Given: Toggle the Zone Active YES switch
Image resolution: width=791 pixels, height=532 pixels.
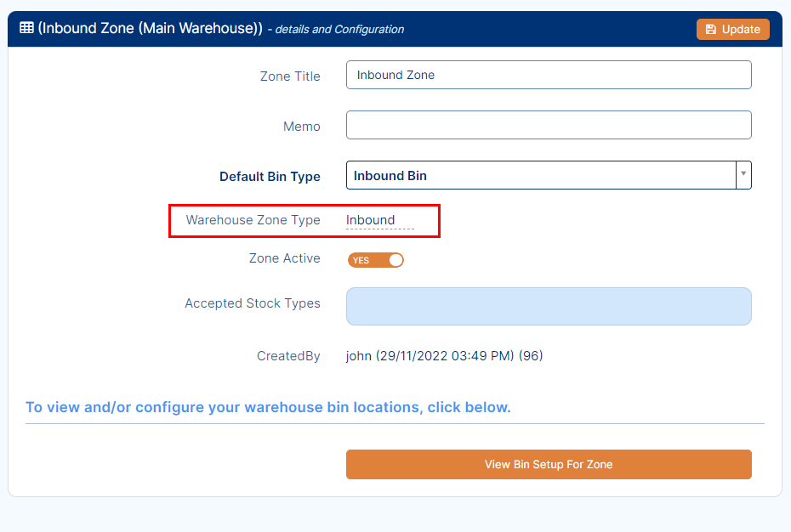Looking at the screenshot, I should click(376, 260).
